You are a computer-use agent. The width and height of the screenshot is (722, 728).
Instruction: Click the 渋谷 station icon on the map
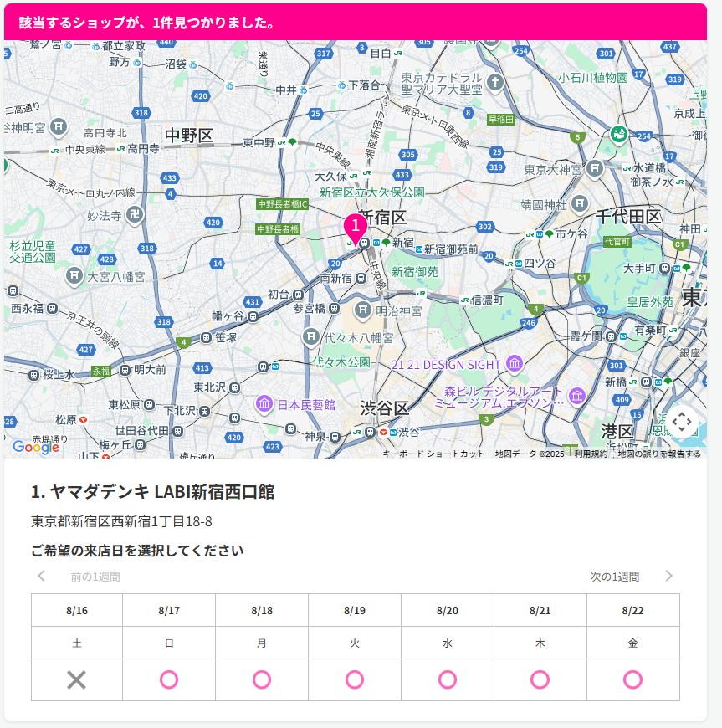click(371, 433)
